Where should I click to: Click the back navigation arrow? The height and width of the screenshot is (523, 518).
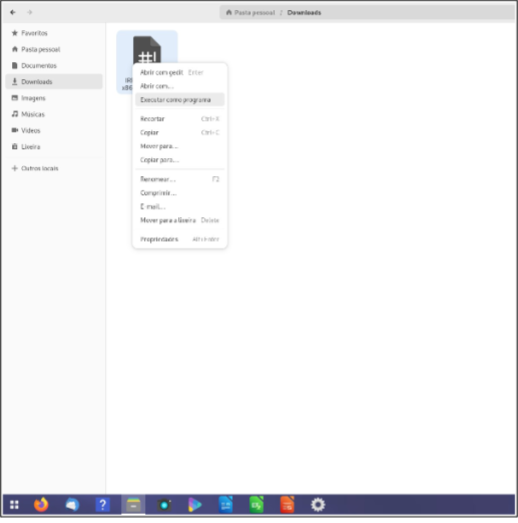13,12
